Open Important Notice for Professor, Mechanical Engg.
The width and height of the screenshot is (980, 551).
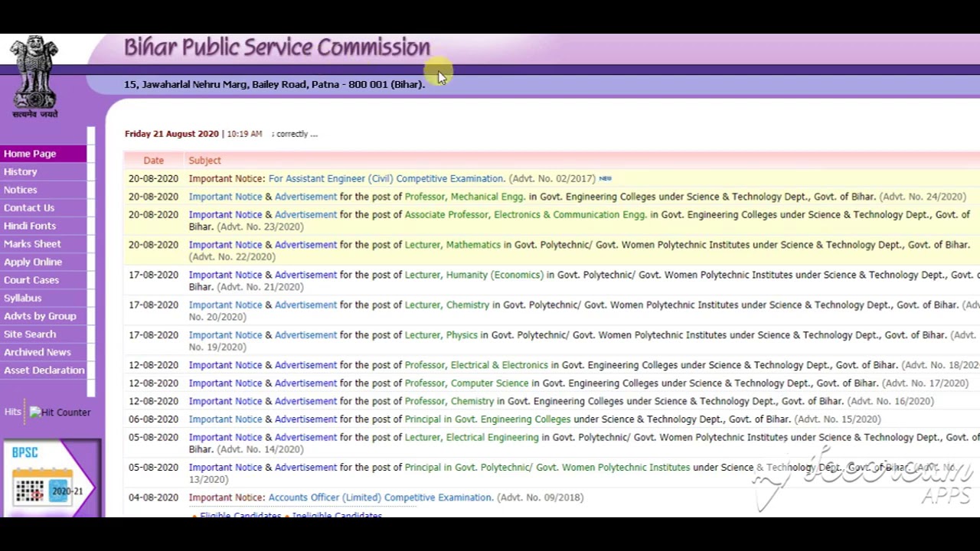pyautogui.click(x=225, y=197)
